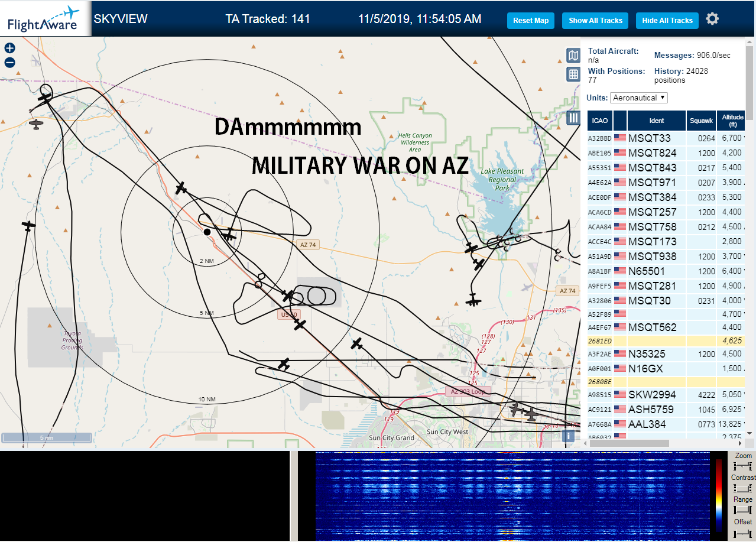Click the black receiver location dot
The width and height of the screenshot is (756, 542).
(x=207, y=232)
